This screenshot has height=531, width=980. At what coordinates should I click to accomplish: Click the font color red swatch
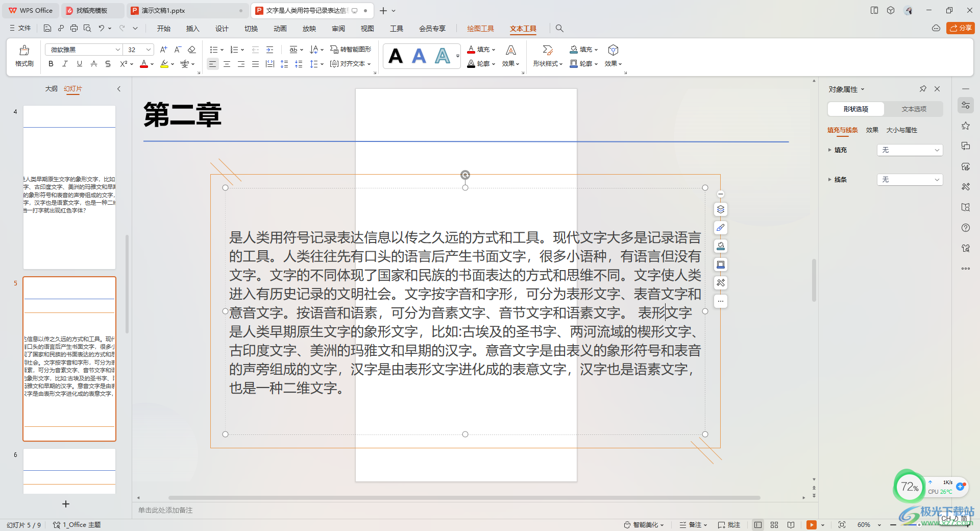pyautogui.click(x=144, y=64)
